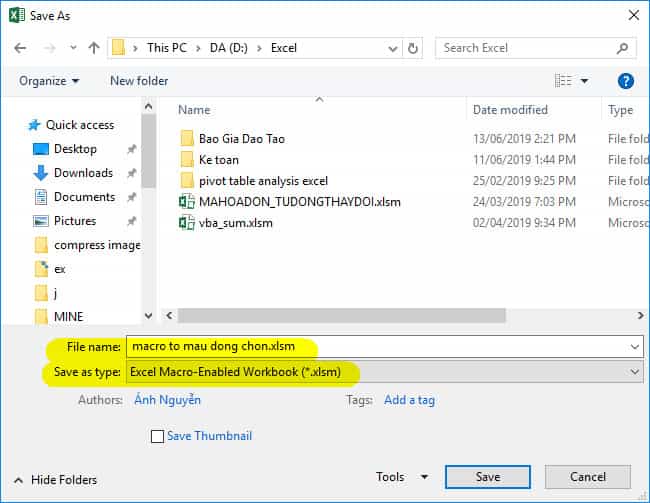Screen dimensions: 650x503
Task: Select Excel in the address path
Action: 284,48
